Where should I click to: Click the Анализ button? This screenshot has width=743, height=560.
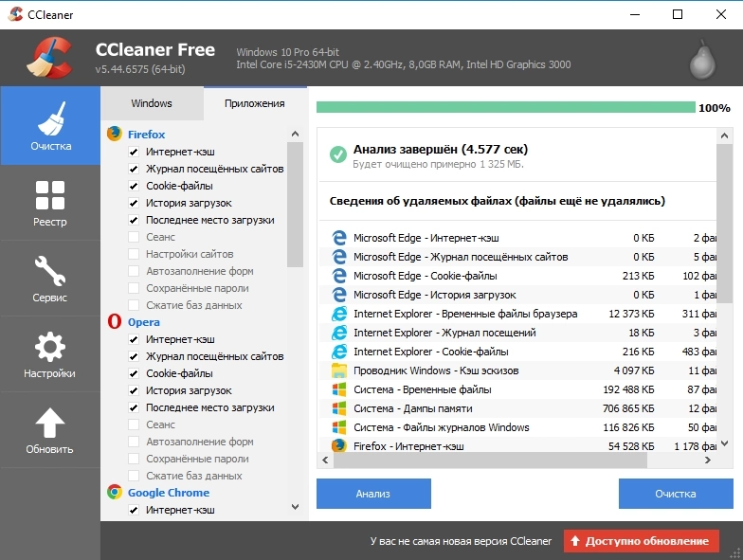coord(373,494)
